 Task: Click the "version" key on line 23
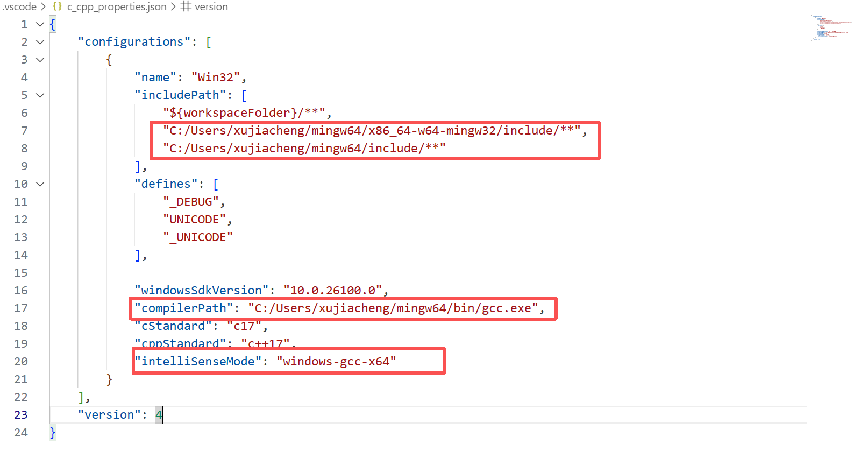click(109, 415)
